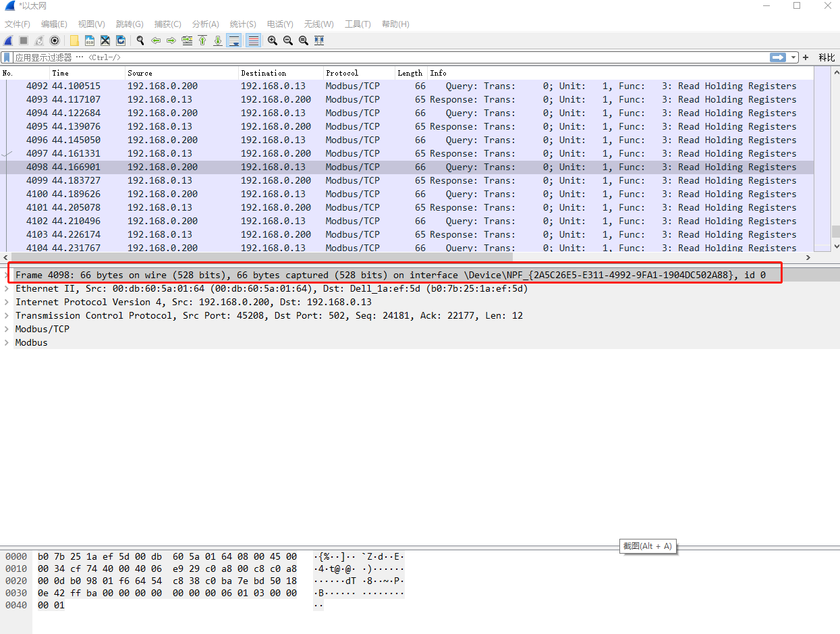840x634 pixels.
Task: Jump to the first packet icon
Action: [x=202, y=41]
